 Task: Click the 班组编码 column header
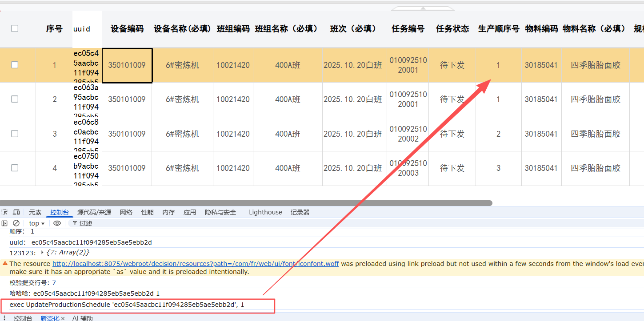coord(233,29)
